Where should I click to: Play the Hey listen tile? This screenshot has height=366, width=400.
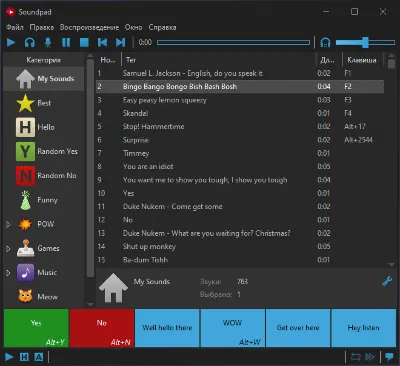click(364, 328)
